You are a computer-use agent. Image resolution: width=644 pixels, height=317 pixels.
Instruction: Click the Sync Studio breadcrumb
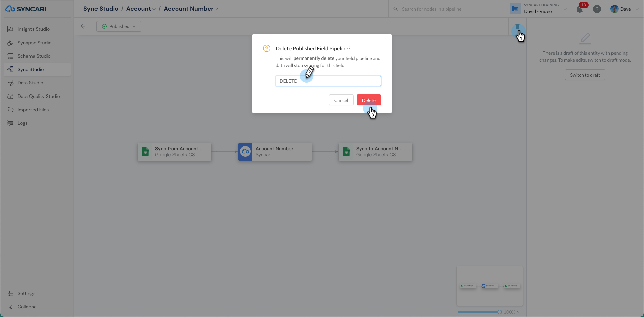101,9
